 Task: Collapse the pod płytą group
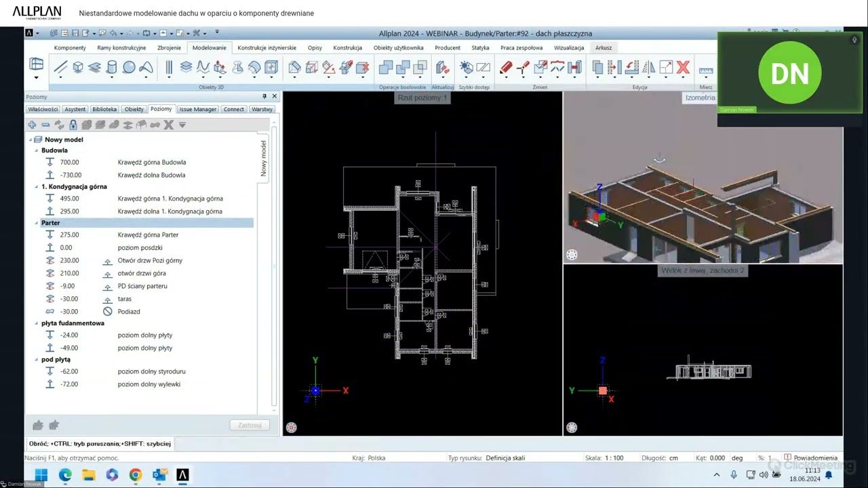37,360
